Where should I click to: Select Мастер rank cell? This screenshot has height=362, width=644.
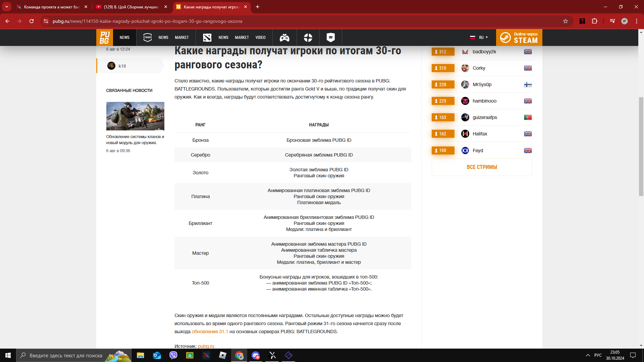tap(201, 253)
